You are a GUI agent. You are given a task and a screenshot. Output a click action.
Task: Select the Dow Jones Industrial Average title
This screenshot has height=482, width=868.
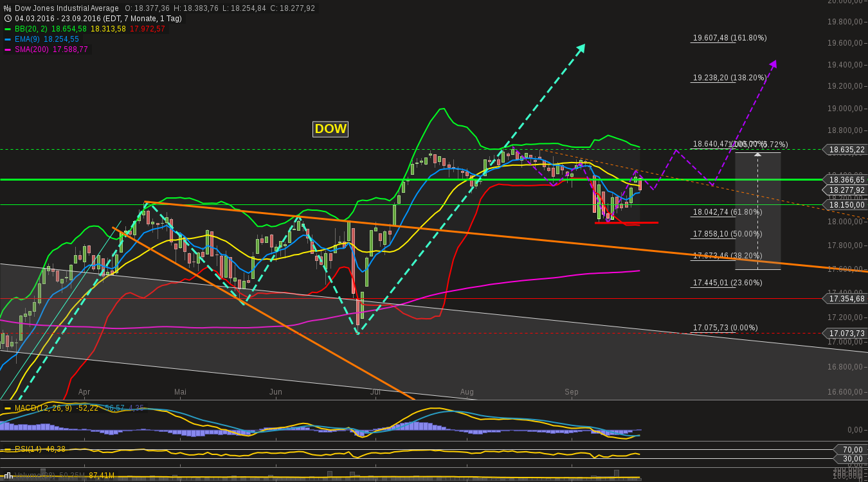(67, 8)
